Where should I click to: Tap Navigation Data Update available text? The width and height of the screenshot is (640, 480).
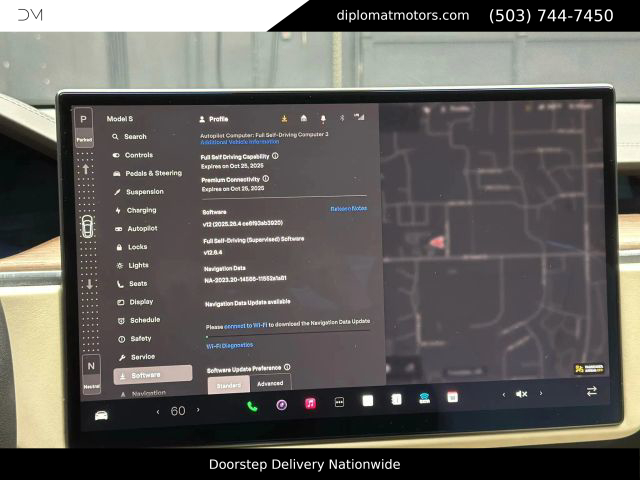point(247,303)
